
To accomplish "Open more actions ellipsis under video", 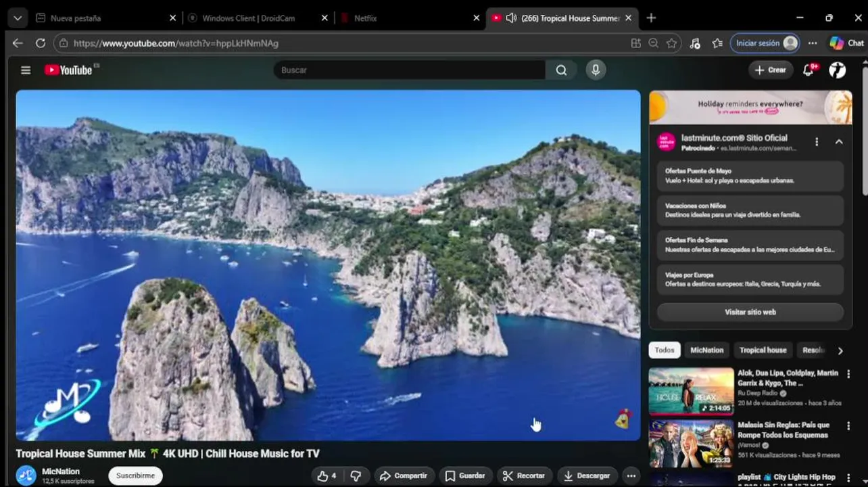I will click(631, 476).
